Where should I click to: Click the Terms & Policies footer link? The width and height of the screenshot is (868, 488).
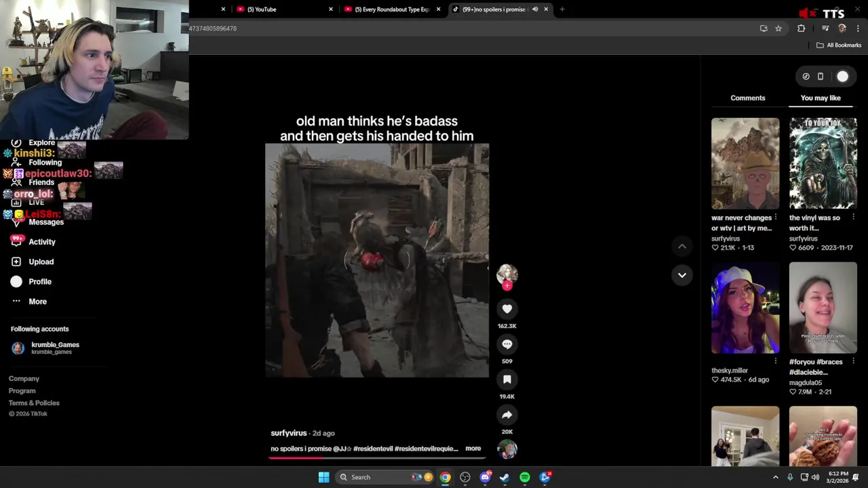(34, 403)
